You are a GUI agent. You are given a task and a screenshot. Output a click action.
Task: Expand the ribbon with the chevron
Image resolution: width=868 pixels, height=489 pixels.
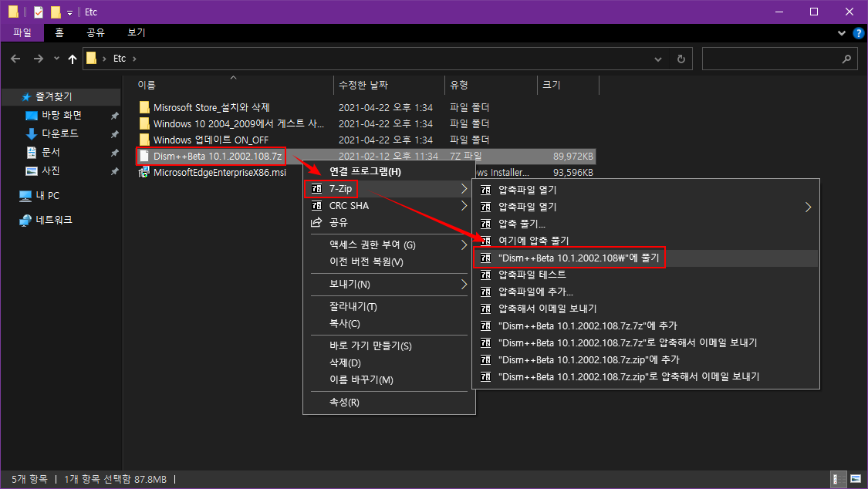tap(842, 33)
